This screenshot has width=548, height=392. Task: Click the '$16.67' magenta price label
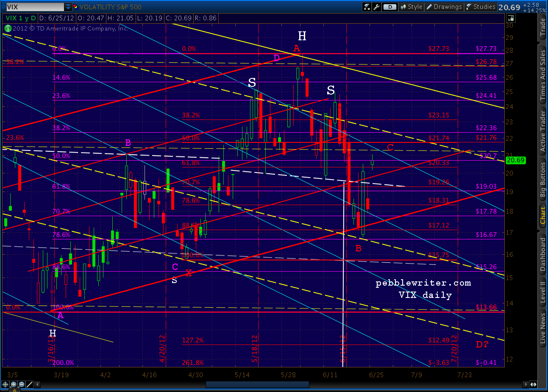[486, 235]
